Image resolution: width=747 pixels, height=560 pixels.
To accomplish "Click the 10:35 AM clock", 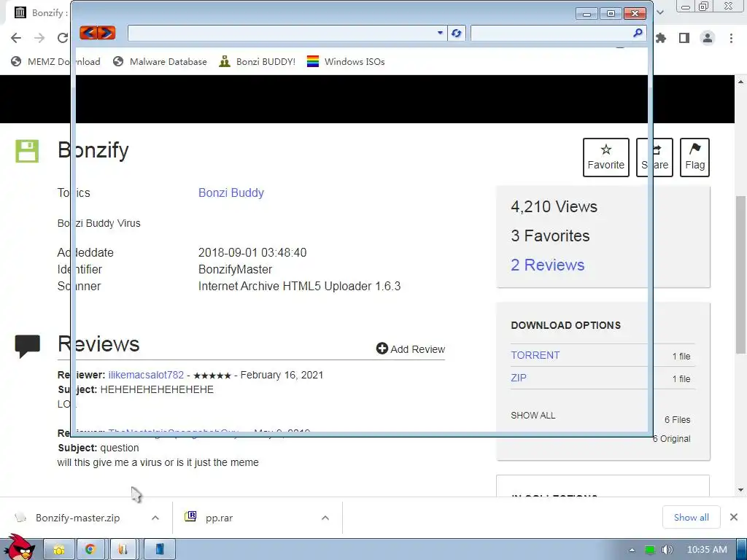I will [x=707, y=550].
